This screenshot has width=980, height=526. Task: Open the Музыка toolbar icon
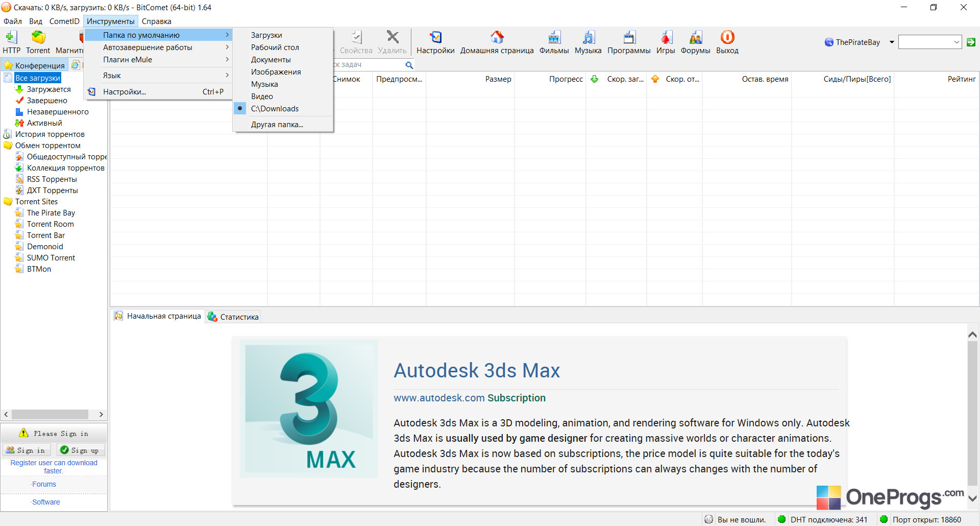(589, 37)
